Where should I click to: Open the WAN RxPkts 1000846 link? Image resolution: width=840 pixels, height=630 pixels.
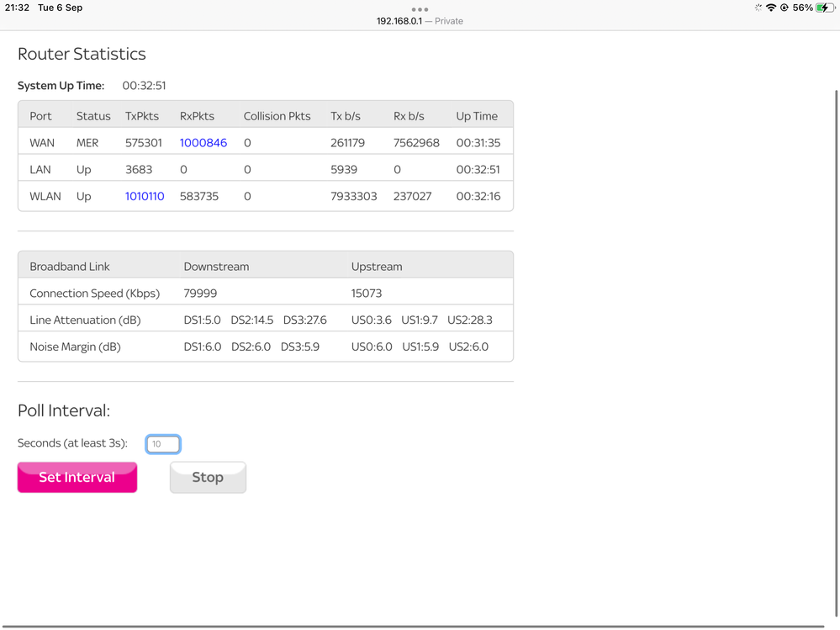pos(203,143)
